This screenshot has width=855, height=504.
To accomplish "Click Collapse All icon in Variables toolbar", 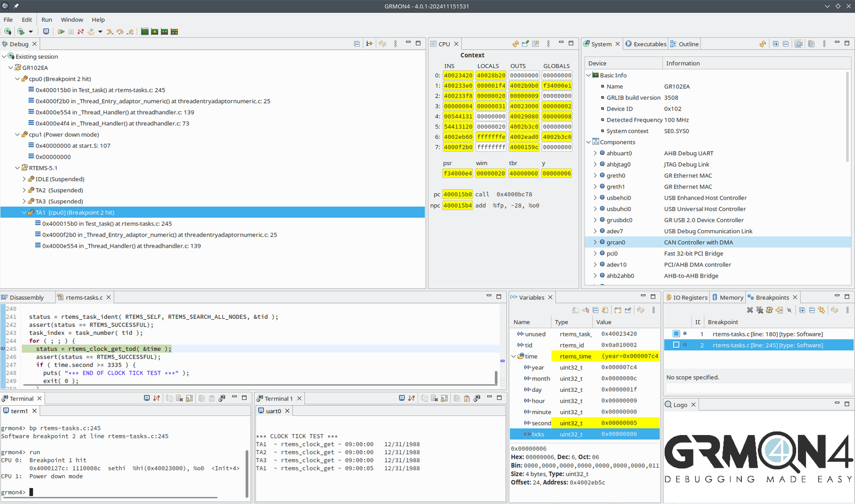I will [x=595, y=310].
